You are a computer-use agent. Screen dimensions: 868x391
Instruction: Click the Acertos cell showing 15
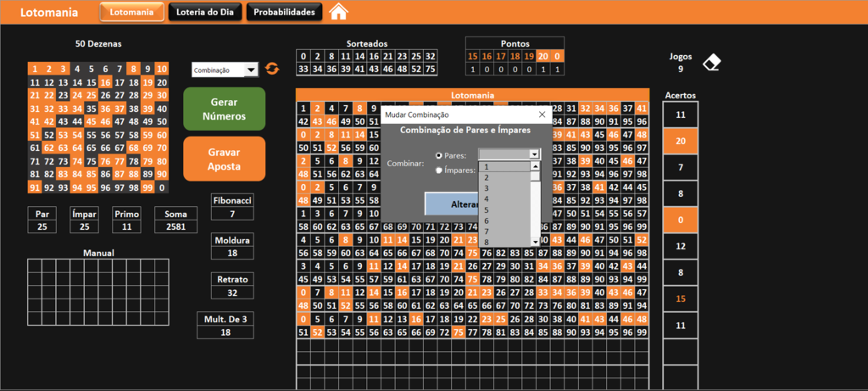click(x=681, y=299)
